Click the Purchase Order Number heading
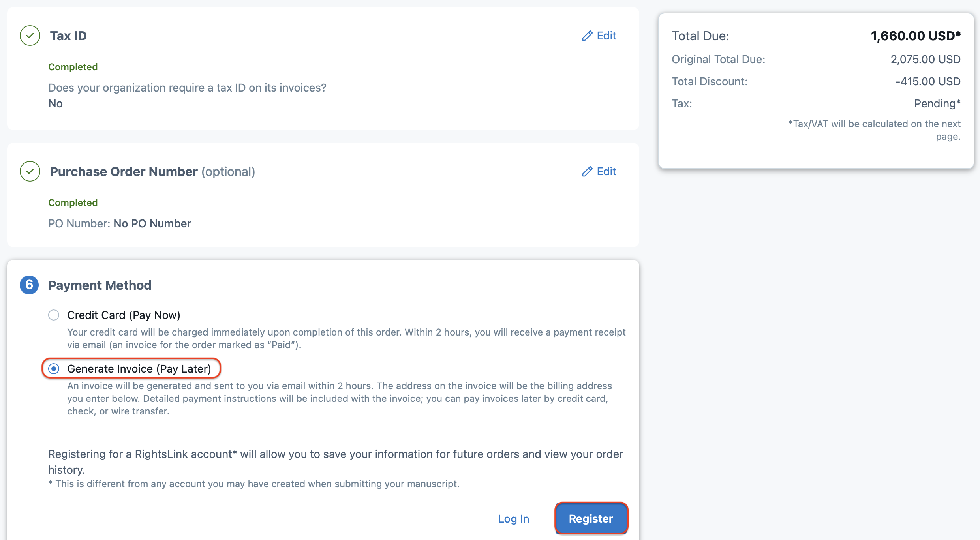The height and width of the screenshot is (540, 980). tap(124, 172)
